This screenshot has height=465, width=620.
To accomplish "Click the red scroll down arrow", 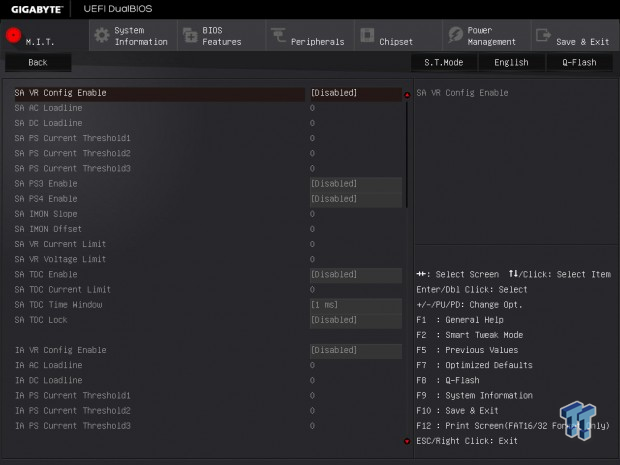I will (407, 441).
